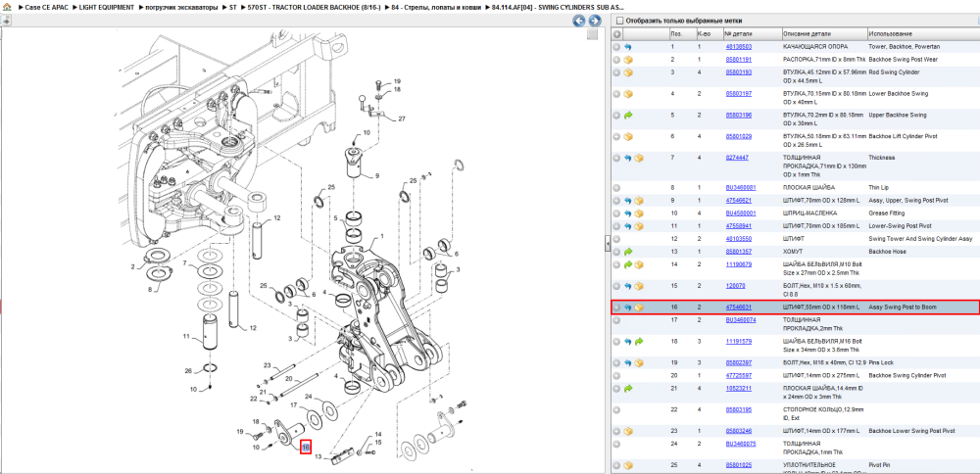Image resolution: width=980 pixels, height=474 pixels.
Task: Sort by 'Поз.' column header
Action: 681,33
